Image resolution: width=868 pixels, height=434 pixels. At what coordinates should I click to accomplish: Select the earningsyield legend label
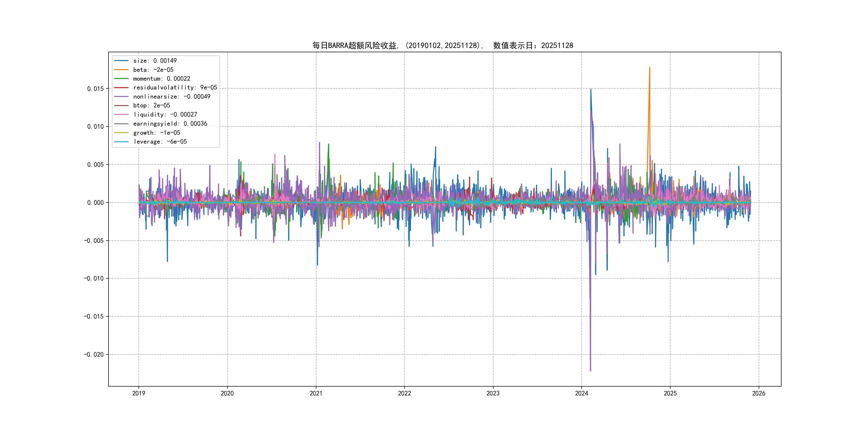tap(170, 124)
